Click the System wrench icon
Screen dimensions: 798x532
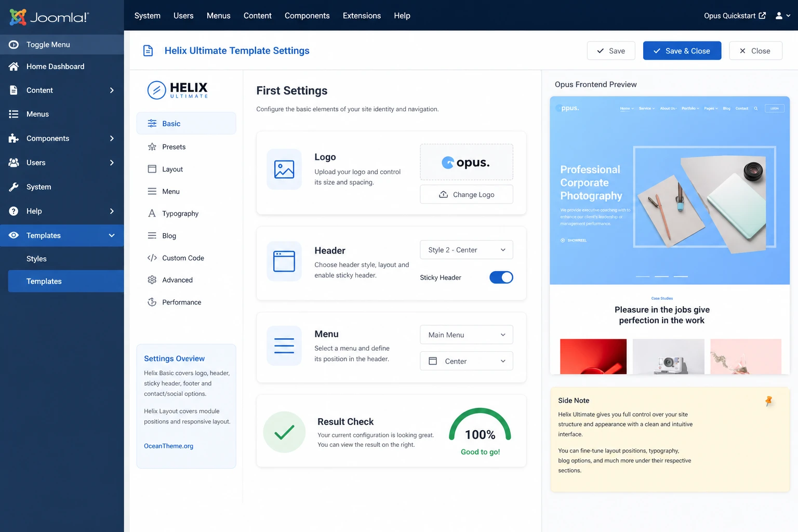coord(14,187)
